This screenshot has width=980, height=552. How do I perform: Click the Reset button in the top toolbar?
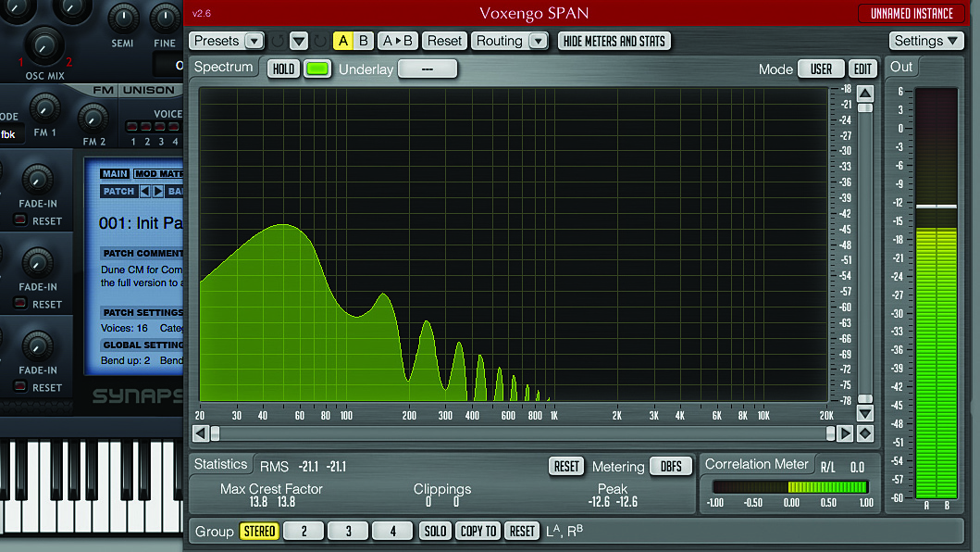click(444, 42)
